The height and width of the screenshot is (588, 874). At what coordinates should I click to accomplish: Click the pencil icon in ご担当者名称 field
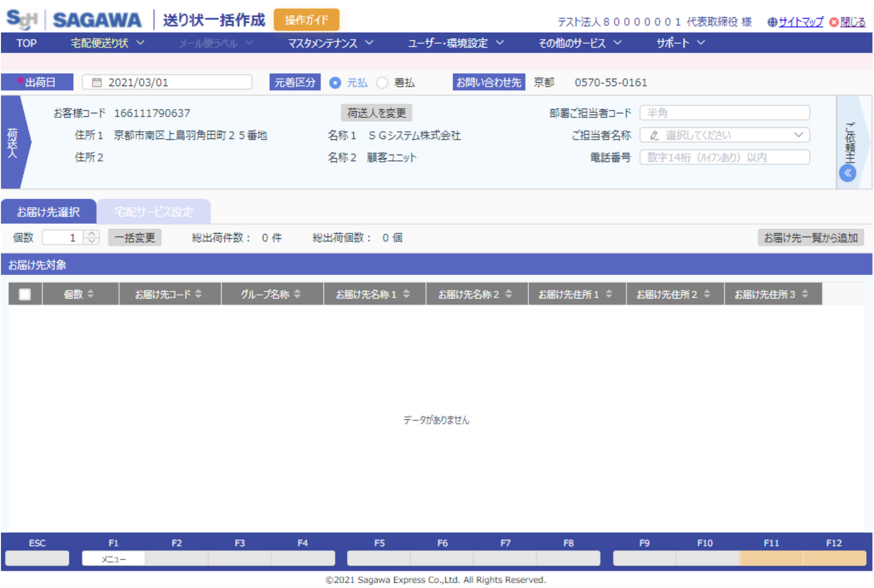[x=653, y=135]
